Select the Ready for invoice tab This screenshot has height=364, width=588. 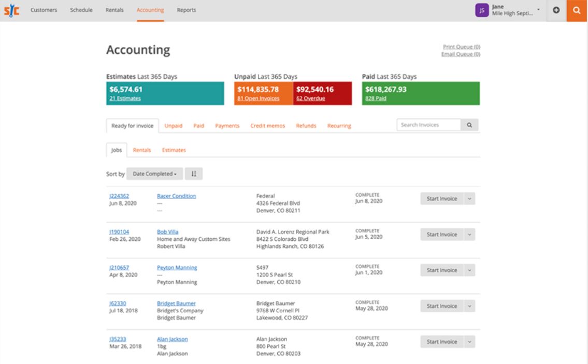coord(133,126)
